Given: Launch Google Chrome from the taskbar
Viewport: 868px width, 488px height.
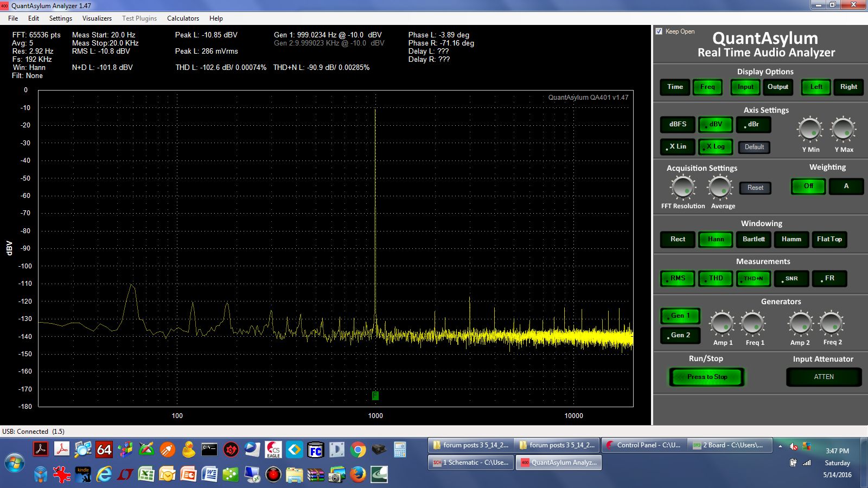Looking at the screenshot, I should click(358, 450).
